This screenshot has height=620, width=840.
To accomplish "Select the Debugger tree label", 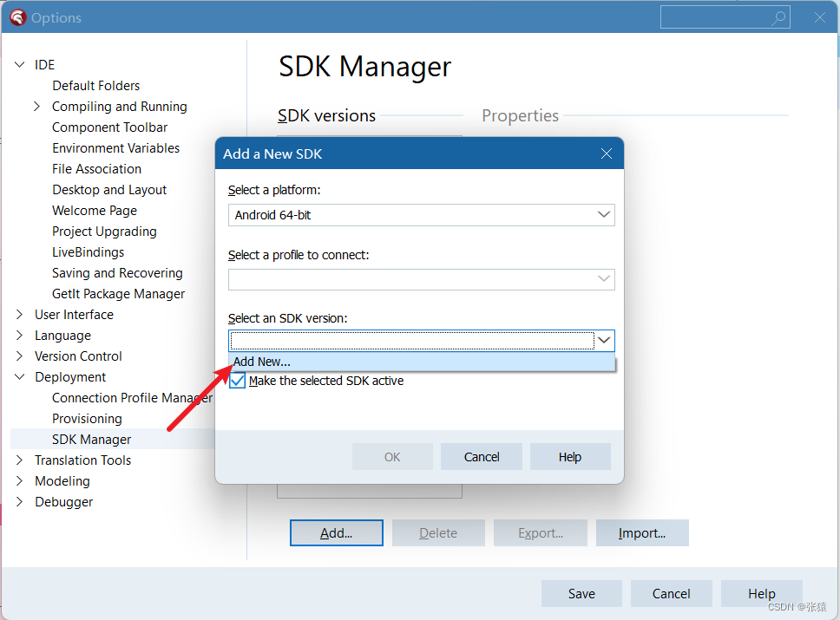I will pyautogui.click(x=63, y=502).
